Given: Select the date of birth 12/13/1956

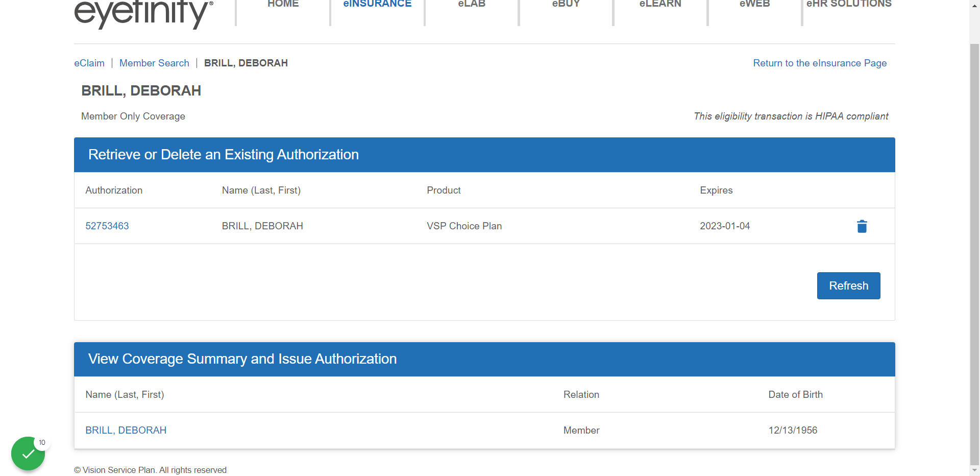Looking at the screenshot, I should coord(793,430).
